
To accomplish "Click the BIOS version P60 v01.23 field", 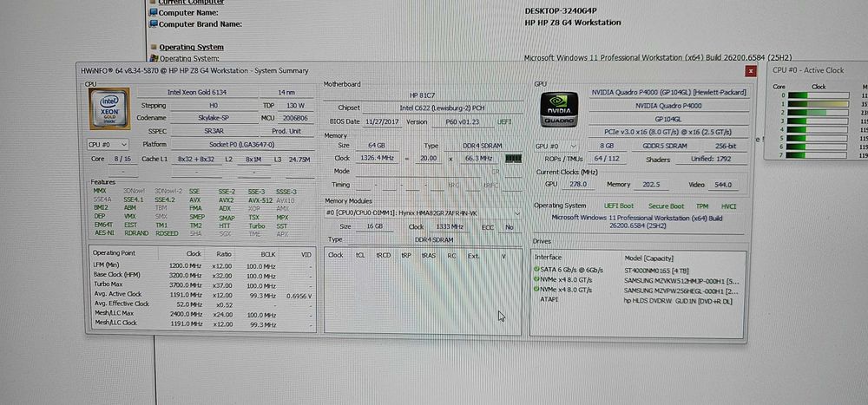I will [x=462, y=122].
